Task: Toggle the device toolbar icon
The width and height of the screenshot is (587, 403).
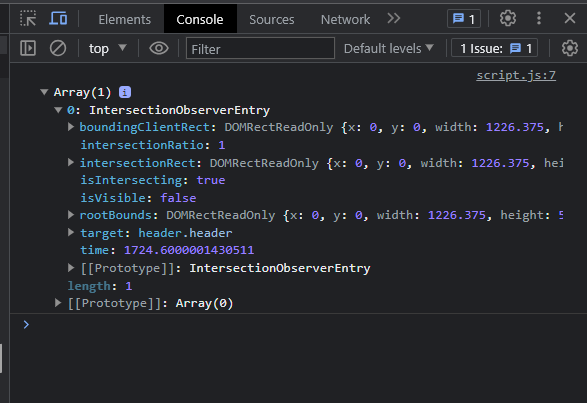Action: [x=58, y=18]
